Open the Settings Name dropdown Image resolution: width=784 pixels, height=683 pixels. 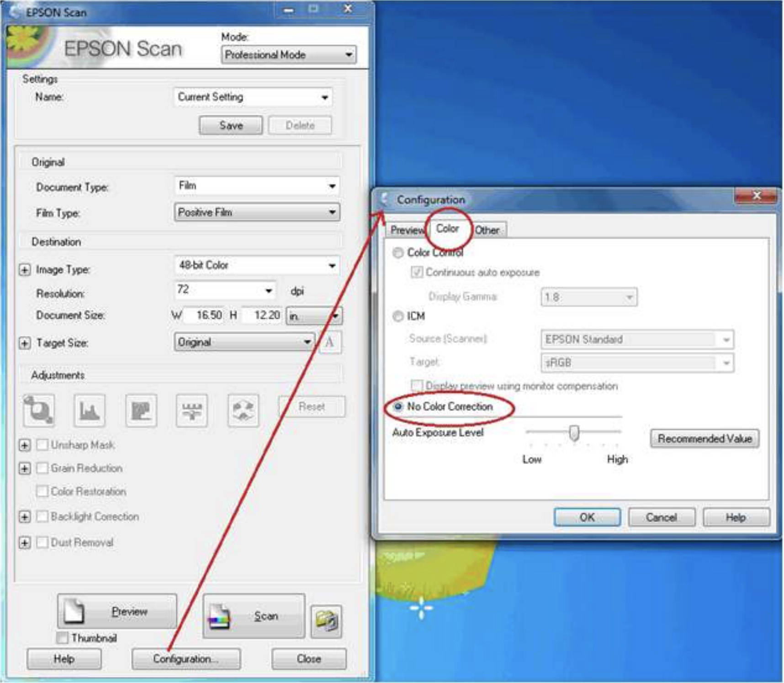click(253, 97)
